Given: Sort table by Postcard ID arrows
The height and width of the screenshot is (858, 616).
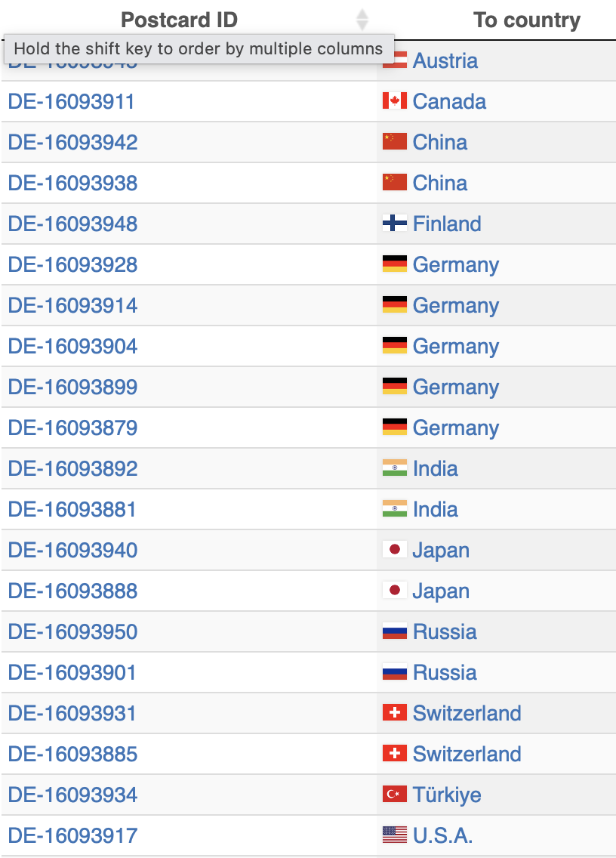Looking at the screenshot, I should 362,20.
